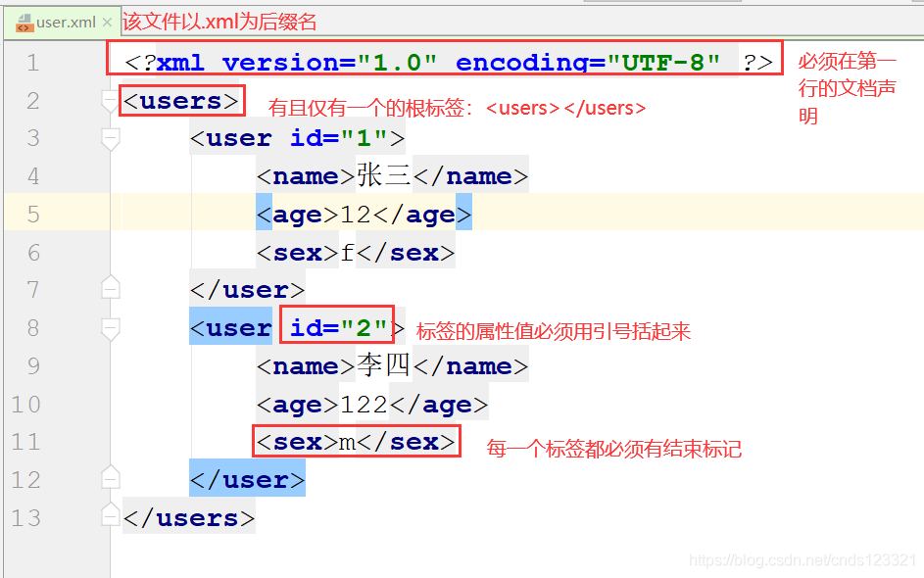Click the fold arrow beside line 12
Image resolution: width=924 pixels, height=578 pixels.
point(110,479)
